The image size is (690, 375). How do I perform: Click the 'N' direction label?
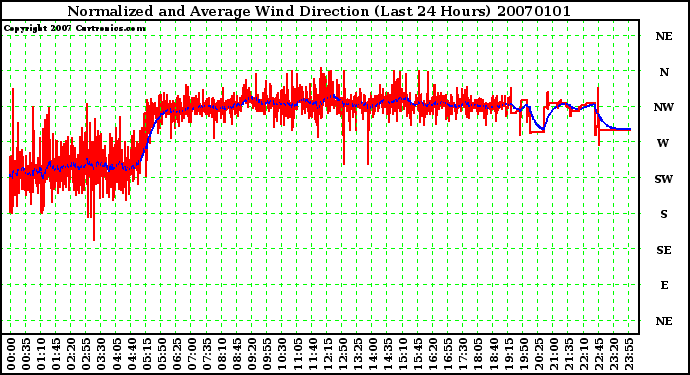tap(664, 72)
